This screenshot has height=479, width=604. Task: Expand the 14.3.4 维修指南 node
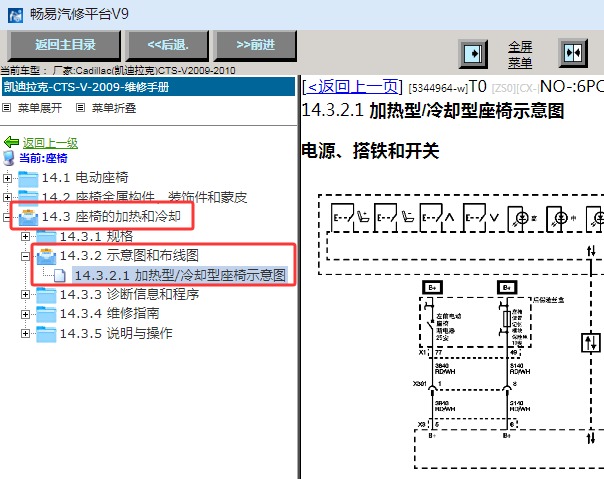25,314
